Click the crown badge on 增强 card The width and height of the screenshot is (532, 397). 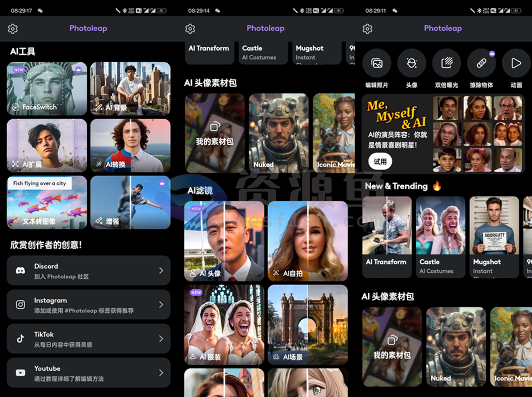(162, 183)
